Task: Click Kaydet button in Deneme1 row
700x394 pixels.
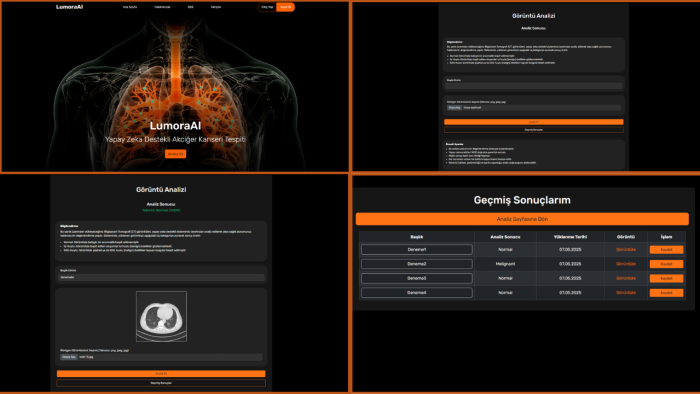Action: coord(666,249)
